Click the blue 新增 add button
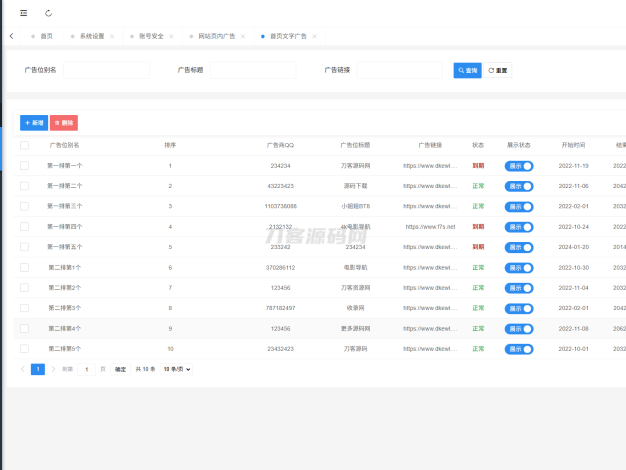The width and height of the screenshot is (626, 470). 34,123
